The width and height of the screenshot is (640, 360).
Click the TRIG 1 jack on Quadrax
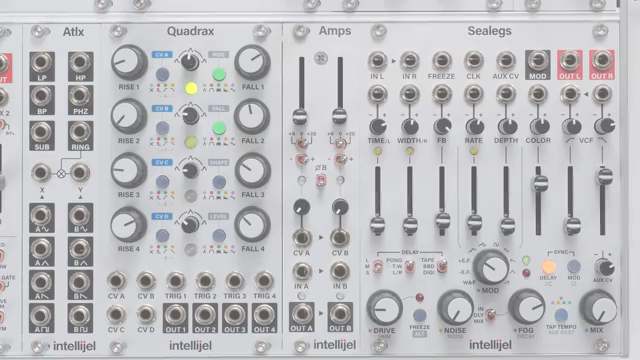[x=176, y=281]
